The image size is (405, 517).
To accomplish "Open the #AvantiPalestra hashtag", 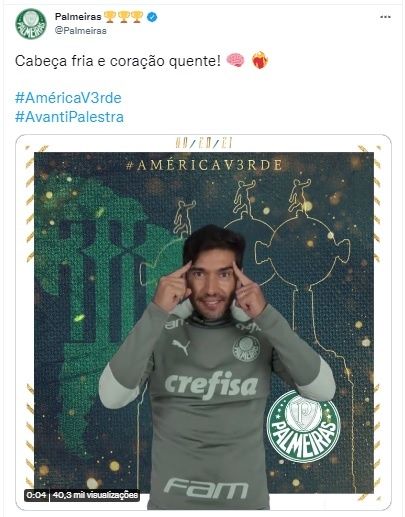I will 70,117.
